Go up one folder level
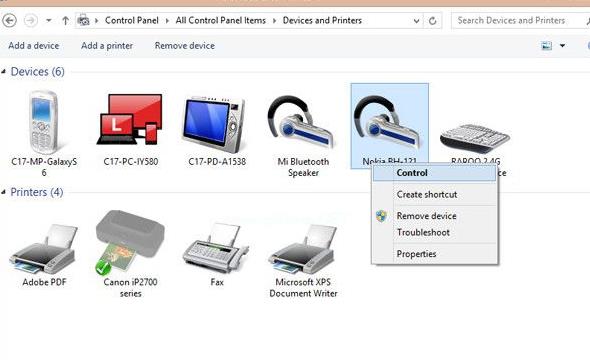The width and height of the screenshot is (590, 360). pos(65,20)
